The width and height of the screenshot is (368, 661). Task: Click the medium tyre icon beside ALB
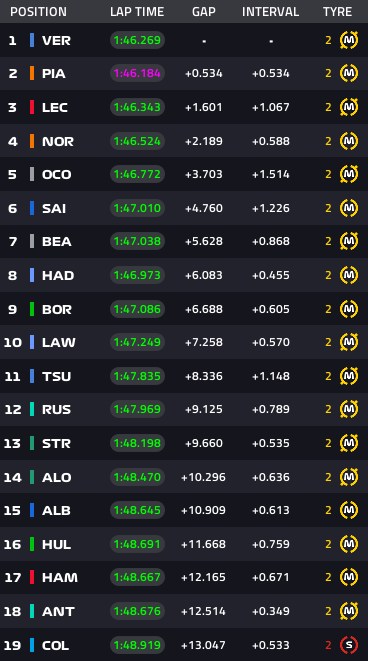tap(349, 510)
